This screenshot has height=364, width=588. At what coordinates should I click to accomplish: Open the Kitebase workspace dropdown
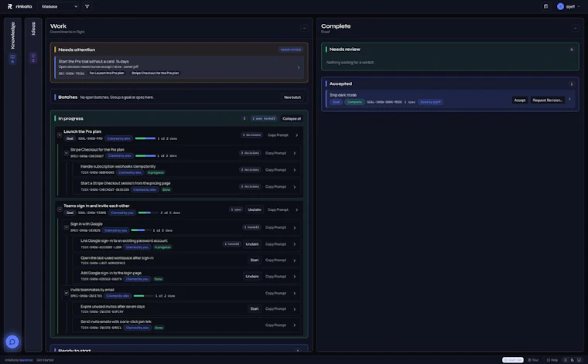[59, 6]
